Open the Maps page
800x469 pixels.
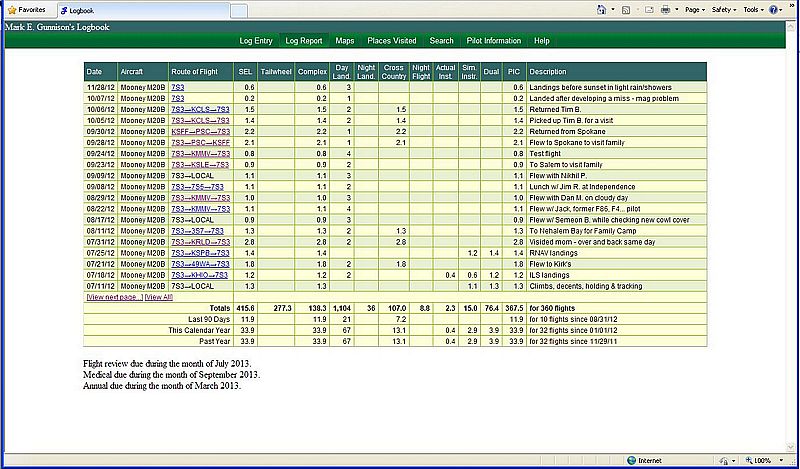[x=345, y=41]
